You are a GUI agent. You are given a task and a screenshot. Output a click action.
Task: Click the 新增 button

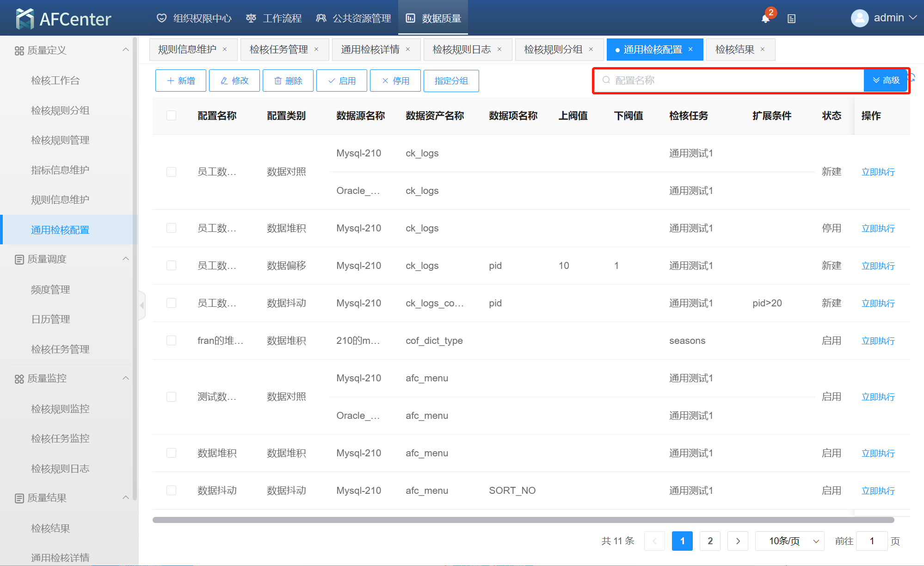(181, 81)
